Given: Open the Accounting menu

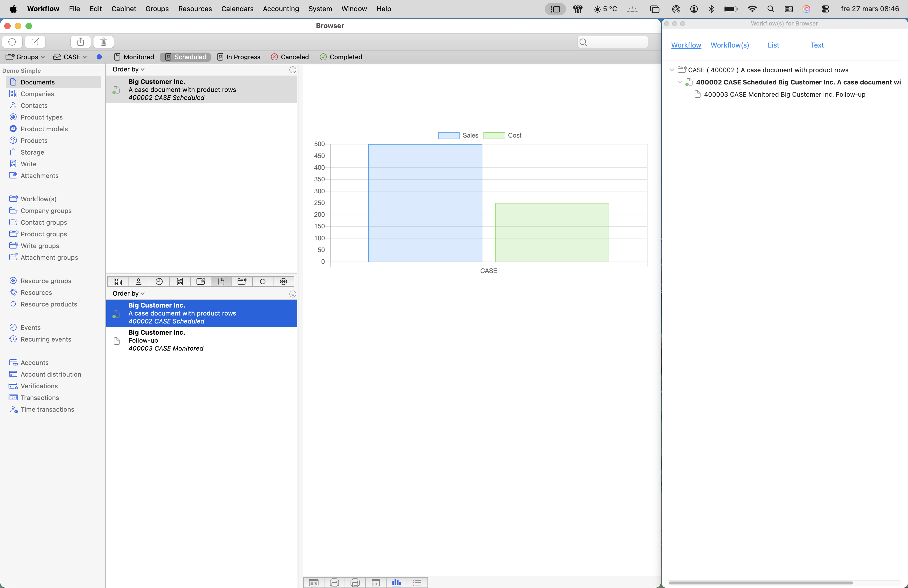Looking at the screenshot, I should point(280,8).
